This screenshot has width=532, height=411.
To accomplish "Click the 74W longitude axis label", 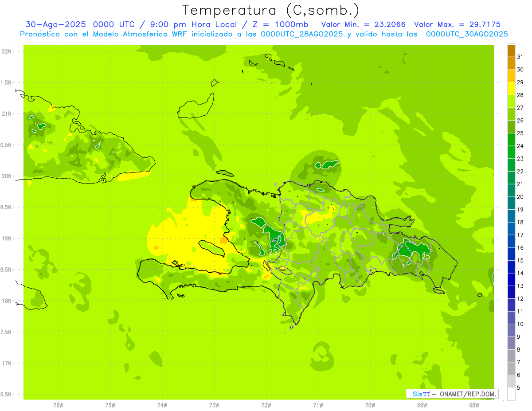I will (x=162, y=405).
